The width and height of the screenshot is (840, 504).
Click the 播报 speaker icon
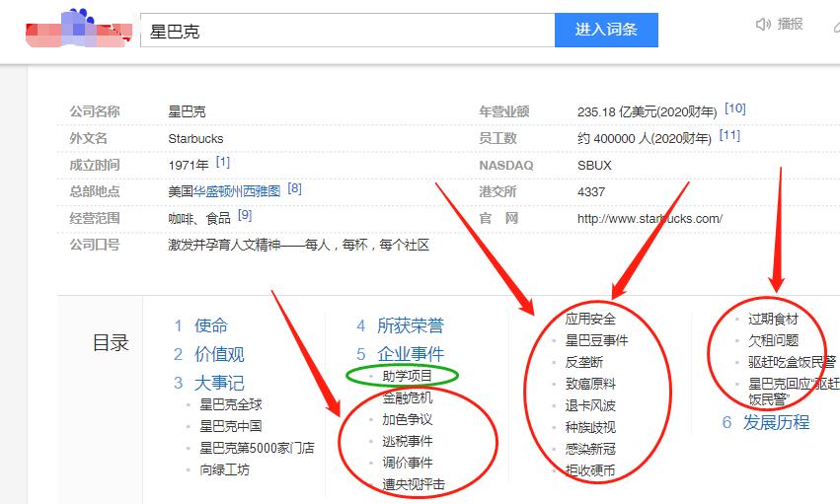[763, 24]
